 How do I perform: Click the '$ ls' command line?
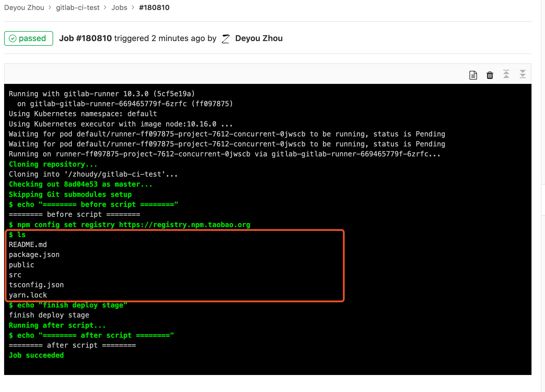(x=17, y=235)
